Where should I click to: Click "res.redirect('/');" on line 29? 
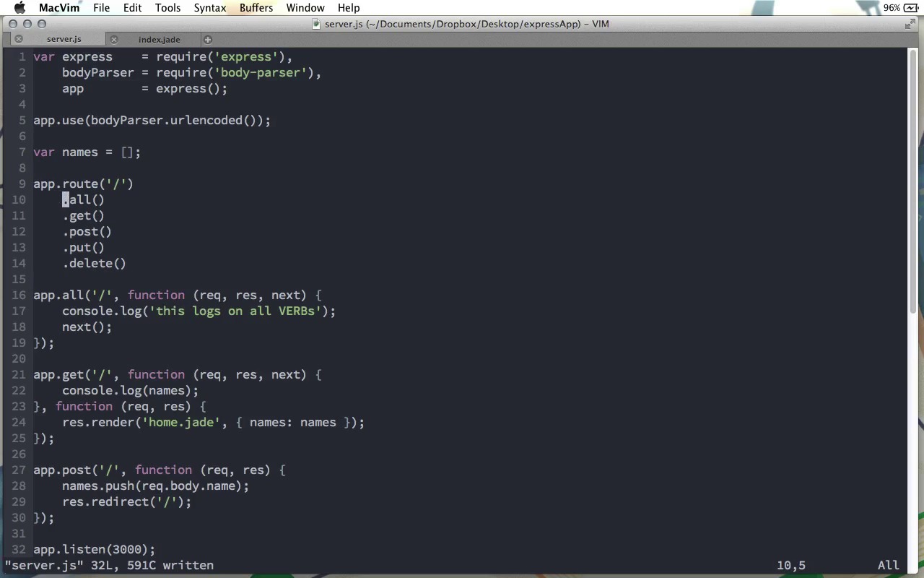tap(127, 501)
